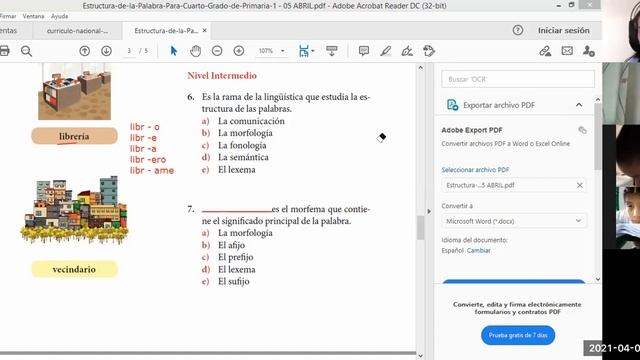Click answer 'El lexema' in question 7
640x360 pixels.
(236, 269)
